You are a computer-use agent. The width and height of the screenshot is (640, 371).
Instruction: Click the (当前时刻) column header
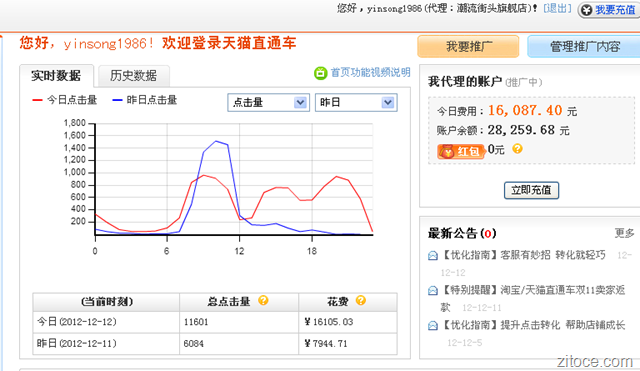coord(107,302)
